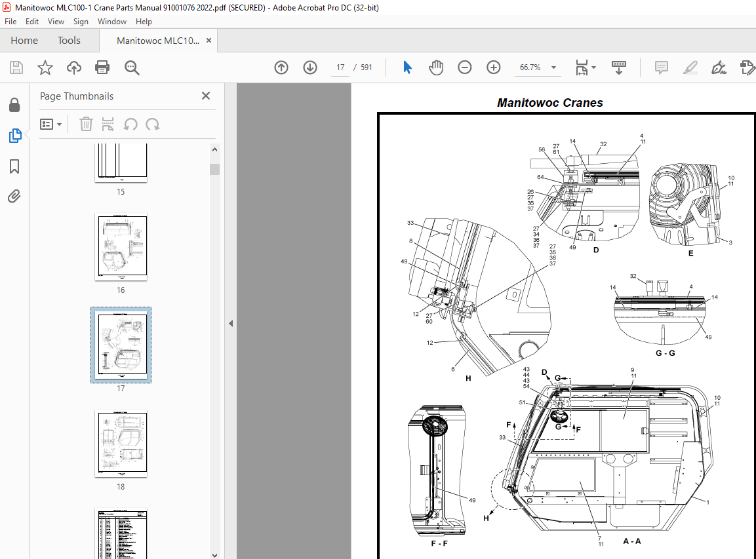Add a comment sticky note

point(662,67)
